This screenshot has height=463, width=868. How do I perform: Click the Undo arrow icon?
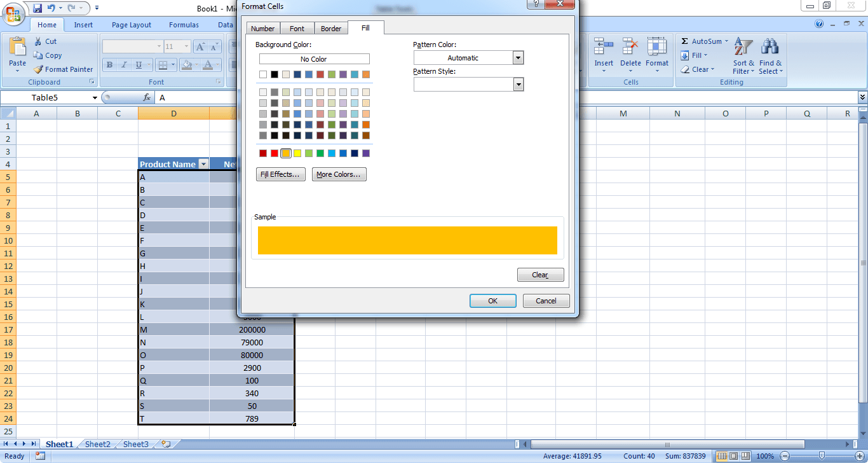[x=51, y=8]
